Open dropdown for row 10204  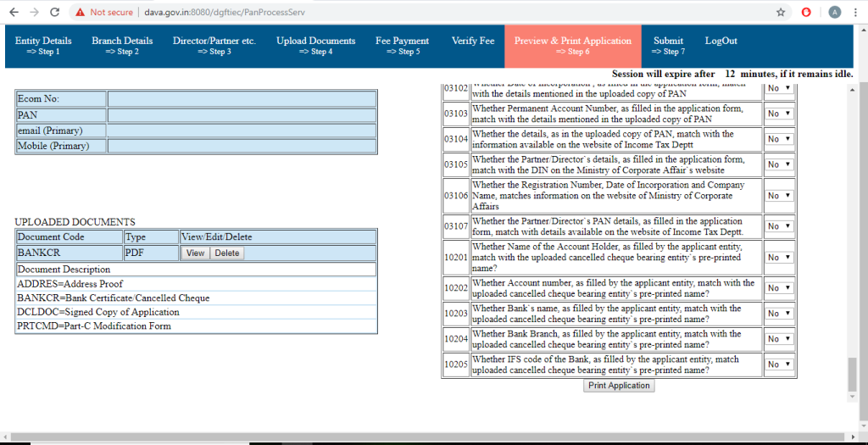click(x=779, y=339)
